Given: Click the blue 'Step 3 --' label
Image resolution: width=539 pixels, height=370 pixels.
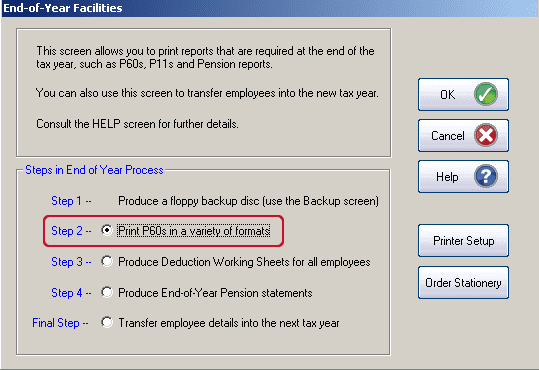Looking at the screenshot, I should click(x=71, y=262).
